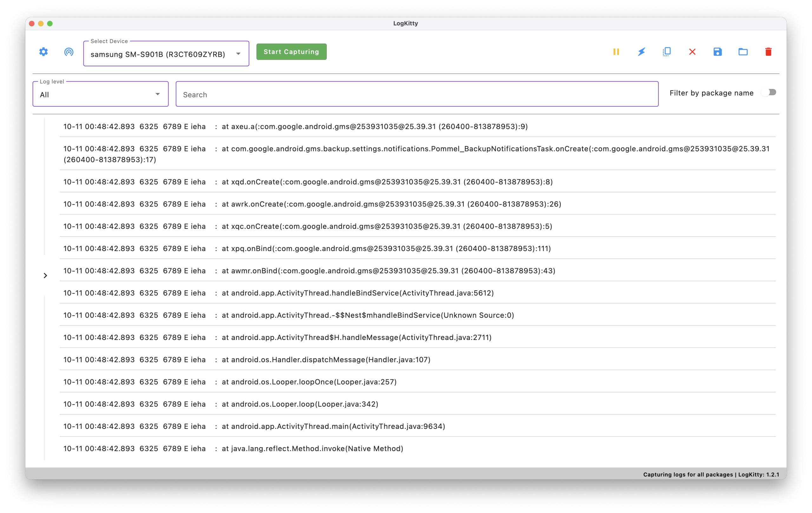Screen dimensions: 812x513
Task: Toggle the Filter by package name switch
Action: 769,92
